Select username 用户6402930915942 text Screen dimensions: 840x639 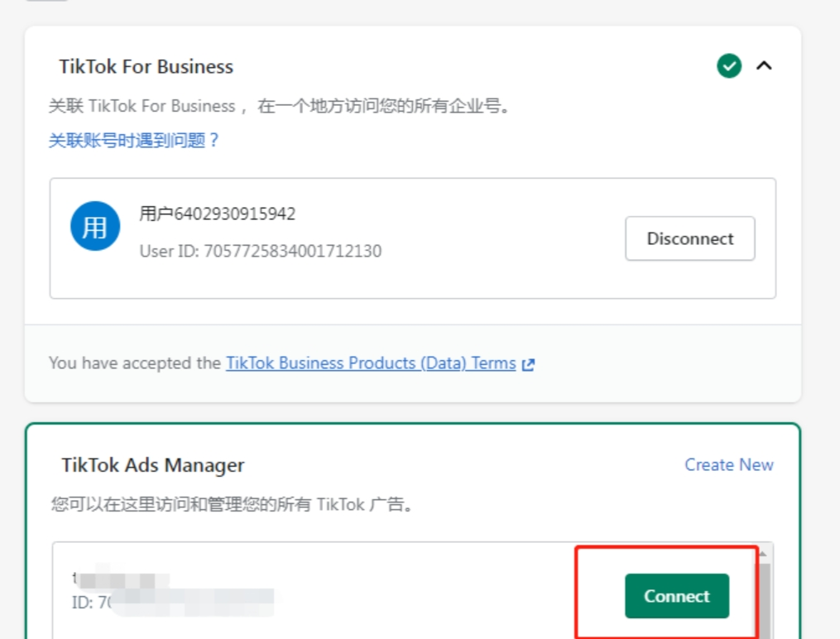pyautogui.click(x=218, y=214)
